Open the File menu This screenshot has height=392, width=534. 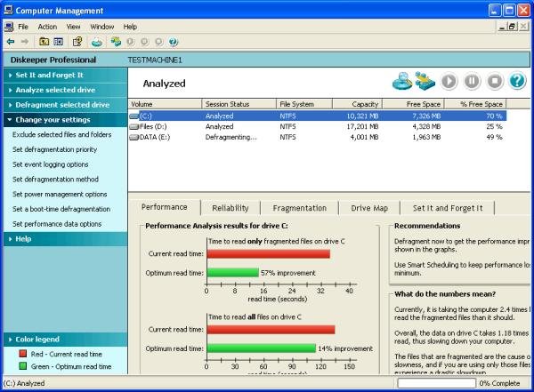[x=23, y=27]
